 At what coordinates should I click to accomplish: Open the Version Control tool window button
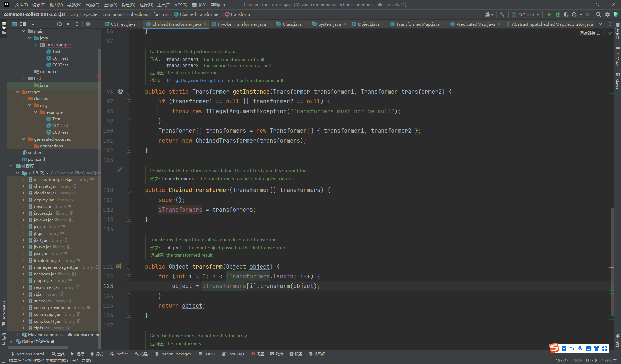pos(28,354)
